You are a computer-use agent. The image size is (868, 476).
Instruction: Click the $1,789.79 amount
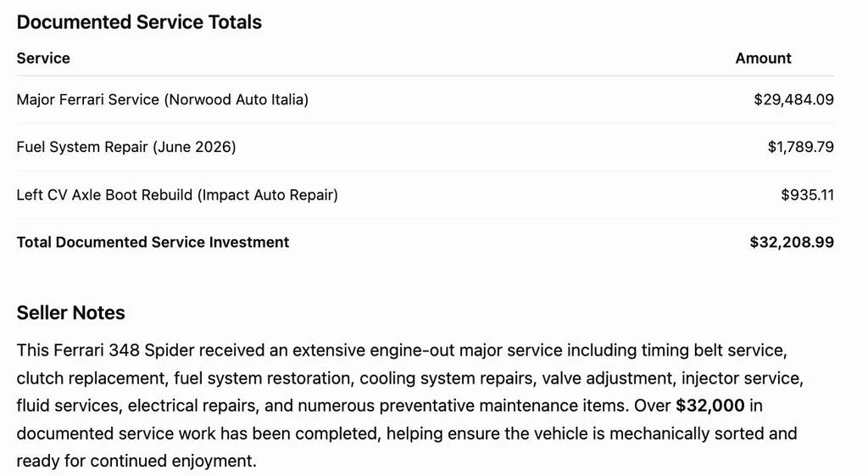pos(800,147)
